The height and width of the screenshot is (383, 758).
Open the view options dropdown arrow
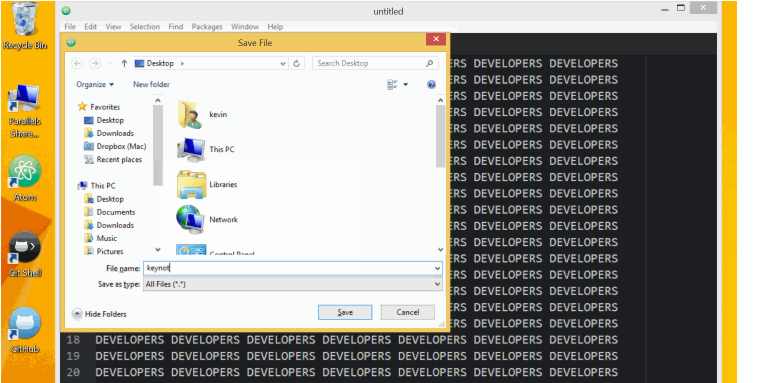point(406,85)
